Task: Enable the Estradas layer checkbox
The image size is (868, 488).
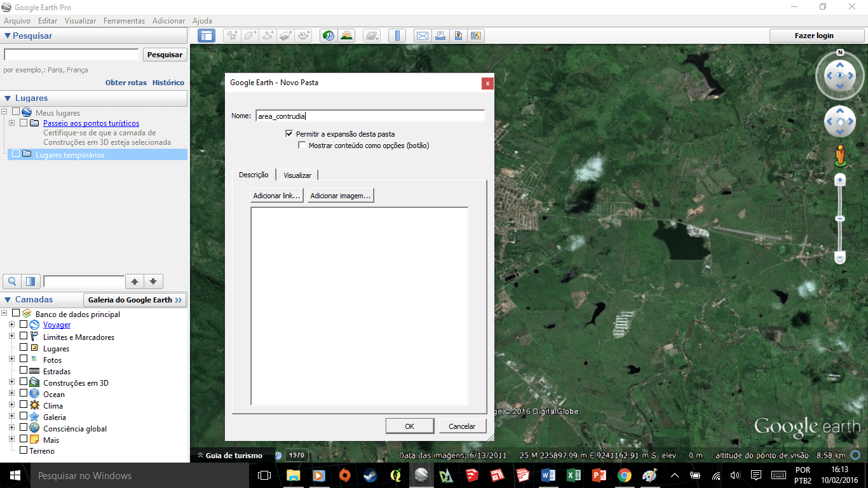Action: tap(24, 371)
